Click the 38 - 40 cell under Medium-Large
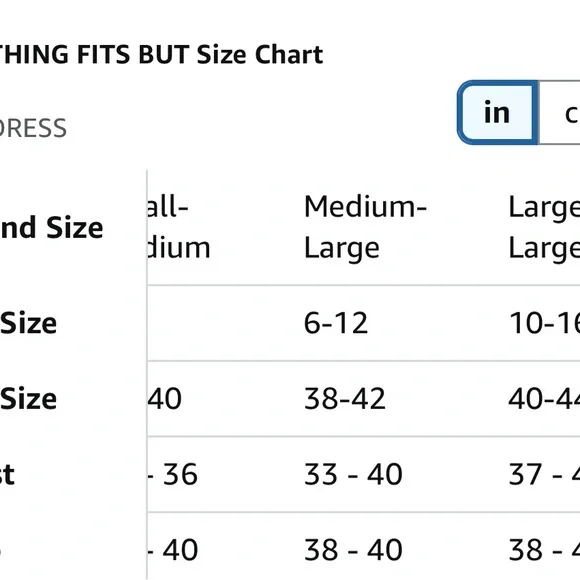 [353, 550]
